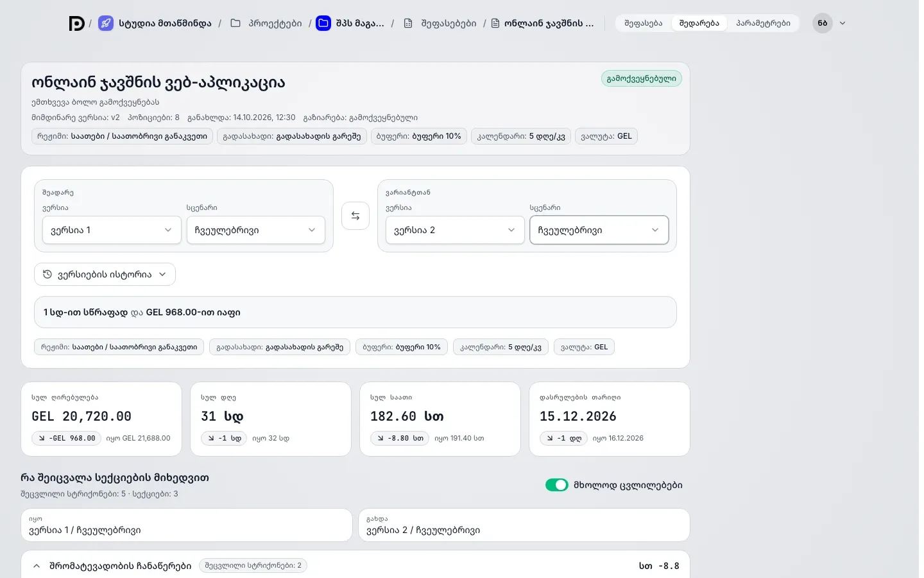924x578 pixels.
Task: Click the ვერსია 1 / ჩვეულებრივი იყო box
Action: click(187, 525)
